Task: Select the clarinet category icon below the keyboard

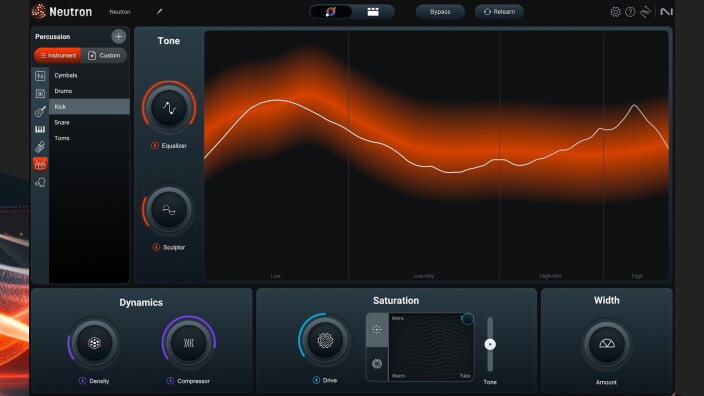Action: pyautogui.click(x=40, y=147)
